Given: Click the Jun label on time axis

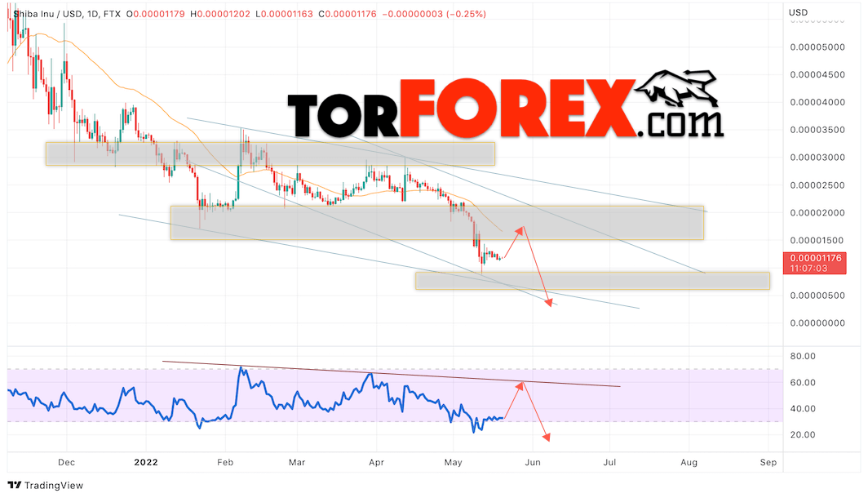Looking at the screenshot, I should click(533, 462).
